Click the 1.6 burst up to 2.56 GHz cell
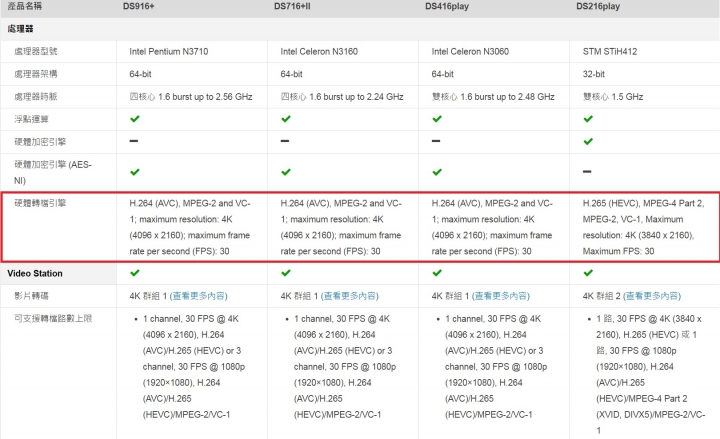The width and height of the screenshot is (720, 439). coord(191,96)
